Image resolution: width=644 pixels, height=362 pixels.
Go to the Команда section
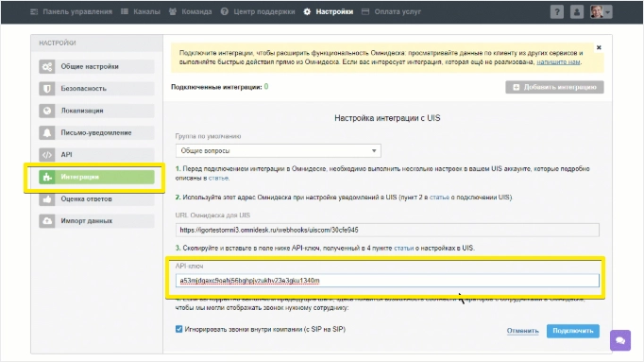tap(190, 11)
